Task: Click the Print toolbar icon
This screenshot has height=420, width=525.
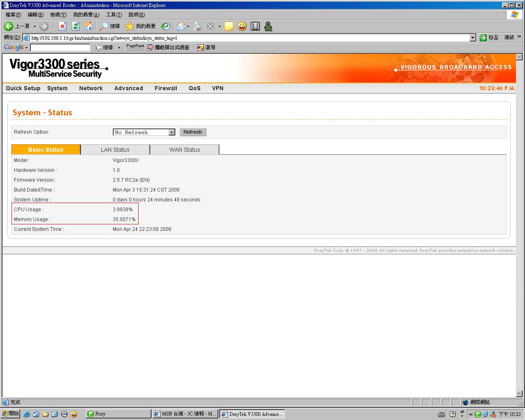Action: (x=197, y=26)
